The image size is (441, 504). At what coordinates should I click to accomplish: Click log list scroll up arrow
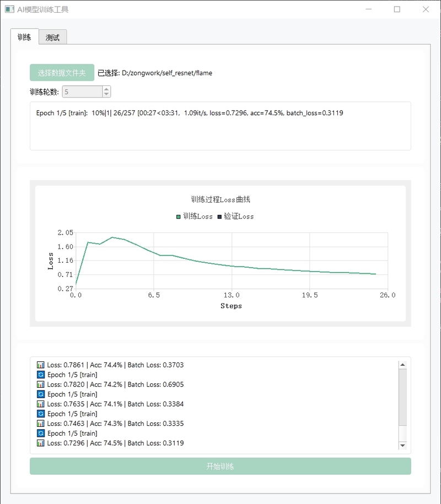click(402, 365)
